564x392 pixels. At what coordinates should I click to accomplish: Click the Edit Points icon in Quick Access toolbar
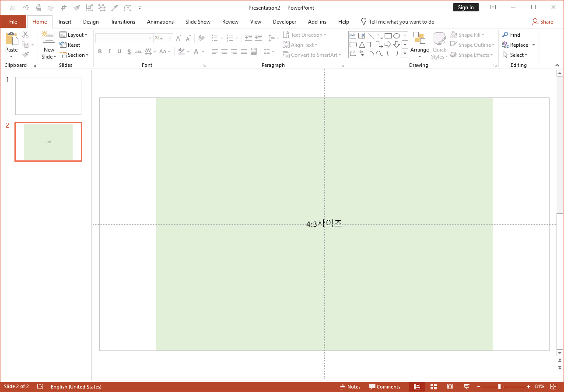coord(127,8)
